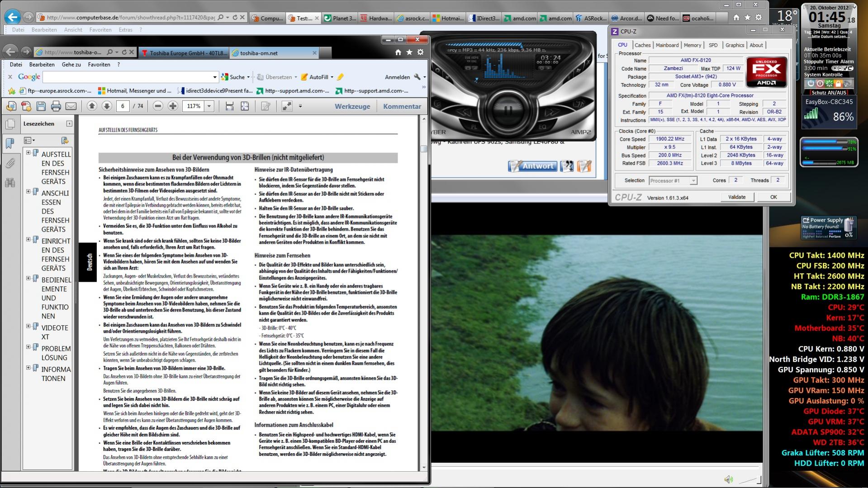Click the PDF page number input field

point(122,106)
